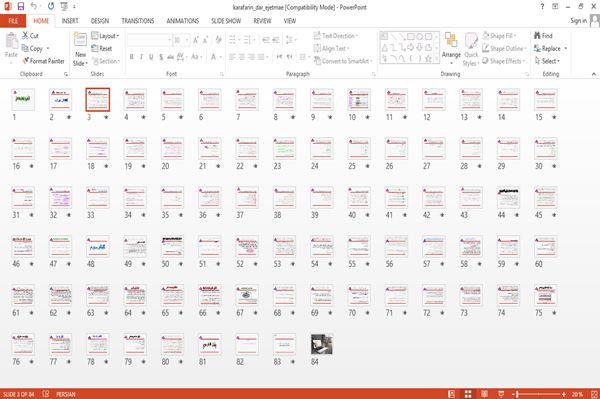The height and width of the screenshot is (399, 600).
Task: Open the VIEW tab
Action: [290, 21]
